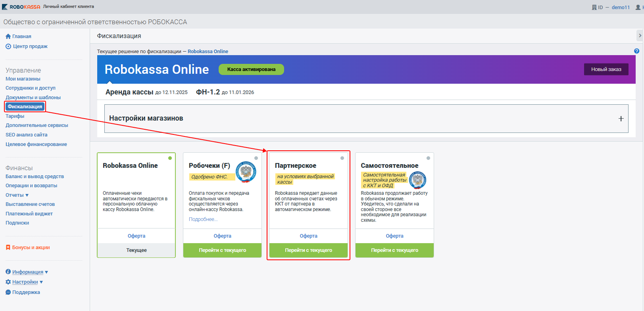The width and height of the screenshot is (644, 311).
Task: Click the Робочеки (F) card title
Action: tap(210, 165)
